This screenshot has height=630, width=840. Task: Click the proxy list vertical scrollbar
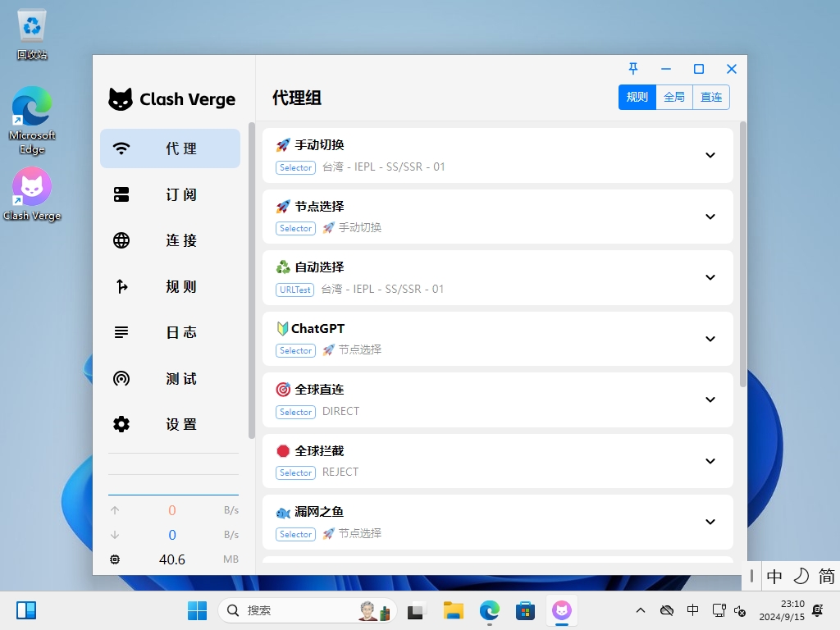(x=743, y=254)
